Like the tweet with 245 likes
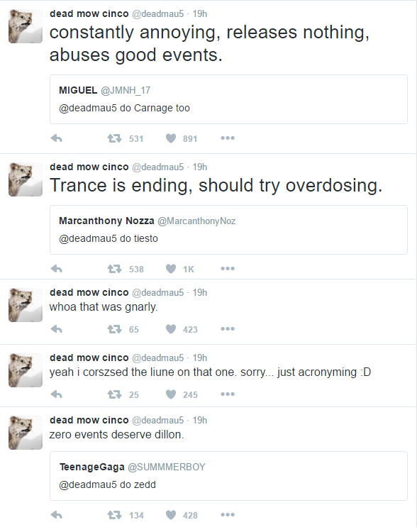This screenshot has height=532, width=417. pyautogui.click(x=171, y=394)
